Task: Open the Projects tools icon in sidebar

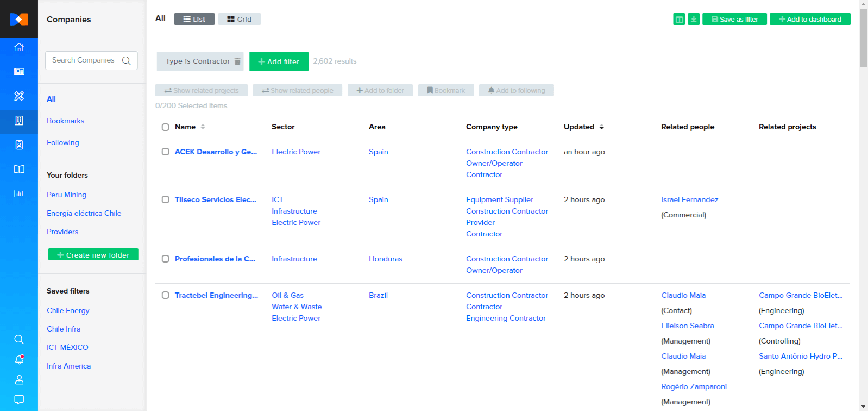Action: [x=19, y=96]
